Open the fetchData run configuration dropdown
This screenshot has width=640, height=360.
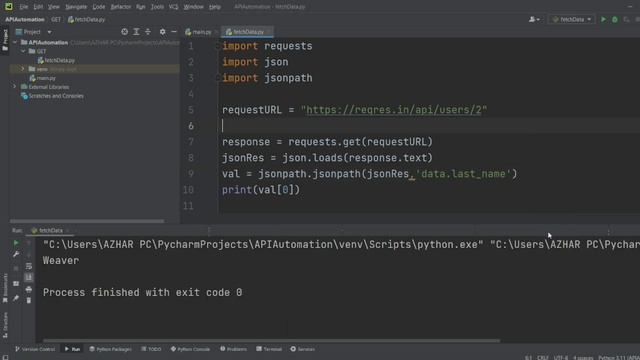571,19
